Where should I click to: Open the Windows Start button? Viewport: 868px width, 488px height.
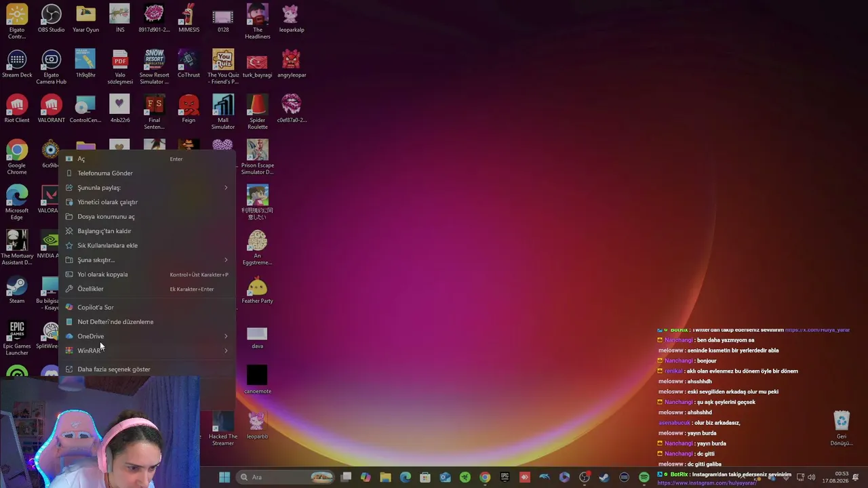224,477
